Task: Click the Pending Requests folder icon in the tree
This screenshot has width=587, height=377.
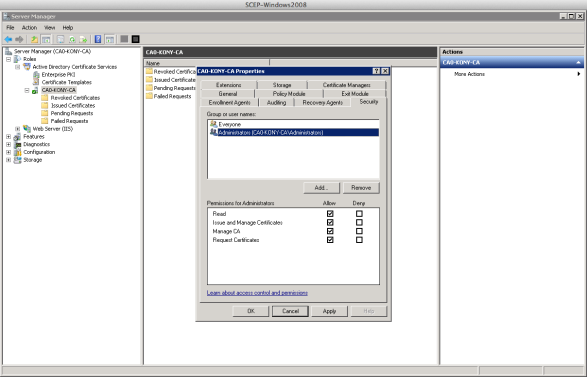Action: pyautogui.click(x=45, y=113)
